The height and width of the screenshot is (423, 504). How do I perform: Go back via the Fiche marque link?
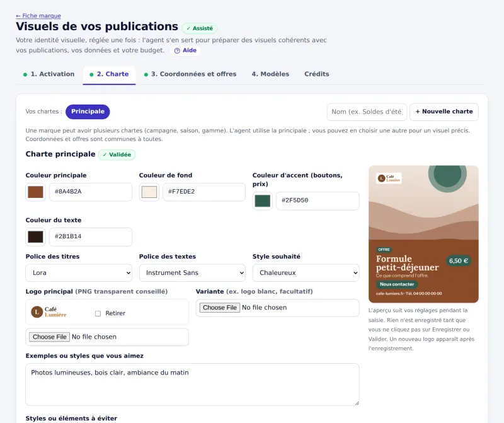[x=38, y=16]
